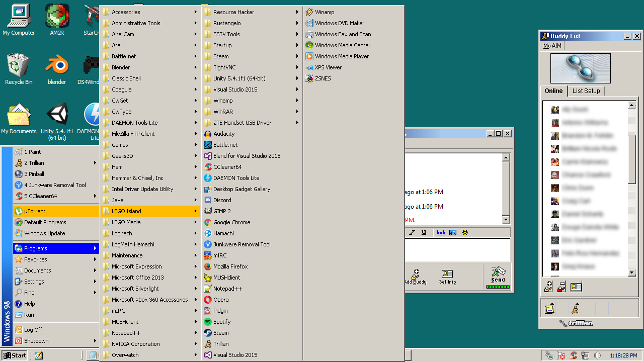Image resolution: width=644 pixels, height=362 pixels.
Task: Click the Trillian logo in the Buddy List
Action: pos(577,323)
